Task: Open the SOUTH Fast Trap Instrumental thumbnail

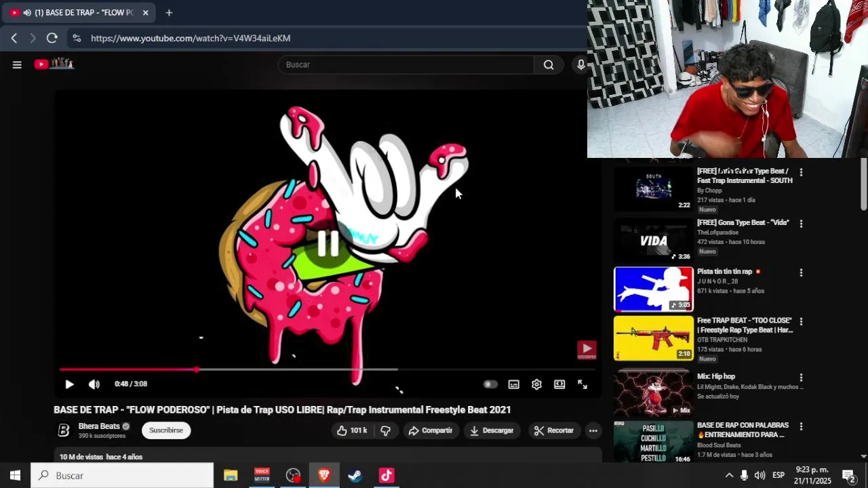Action: 654,188
